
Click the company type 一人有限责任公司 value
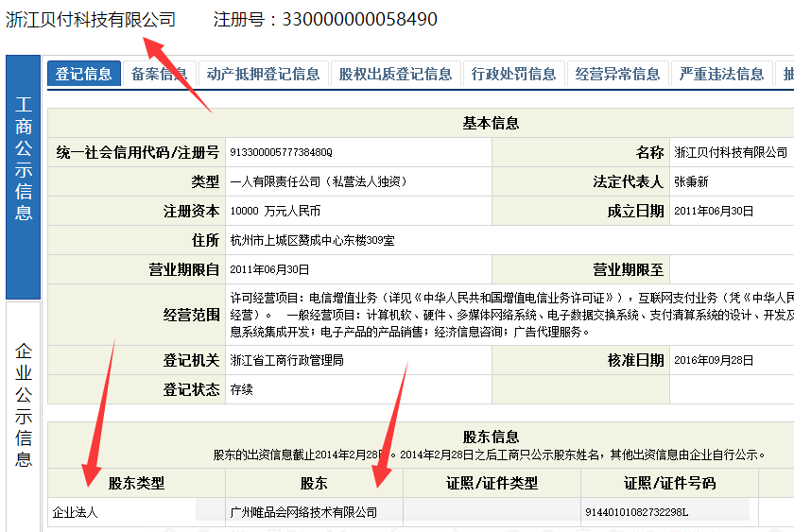pyautogui.click(x=319, y=181)
